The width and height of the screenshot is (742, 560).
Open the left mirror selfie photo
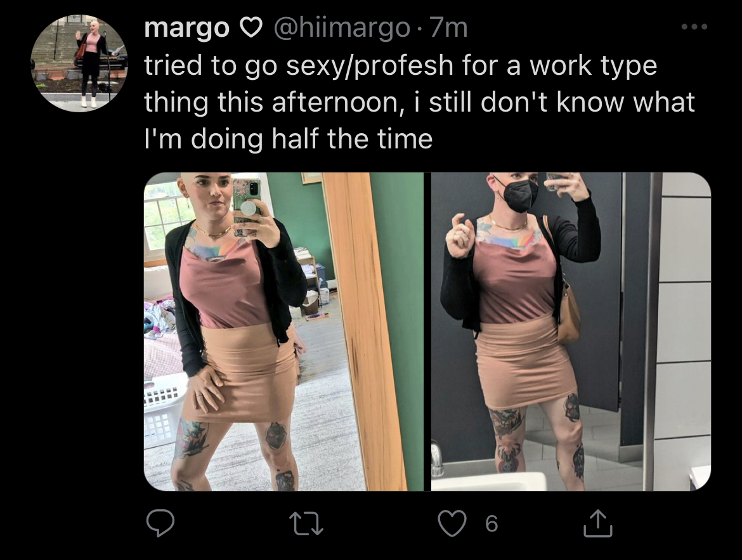[283, 331]
